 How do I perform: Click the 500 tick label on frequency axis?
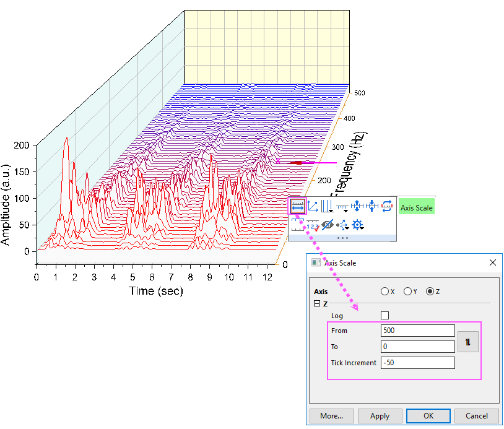point(359,93)
